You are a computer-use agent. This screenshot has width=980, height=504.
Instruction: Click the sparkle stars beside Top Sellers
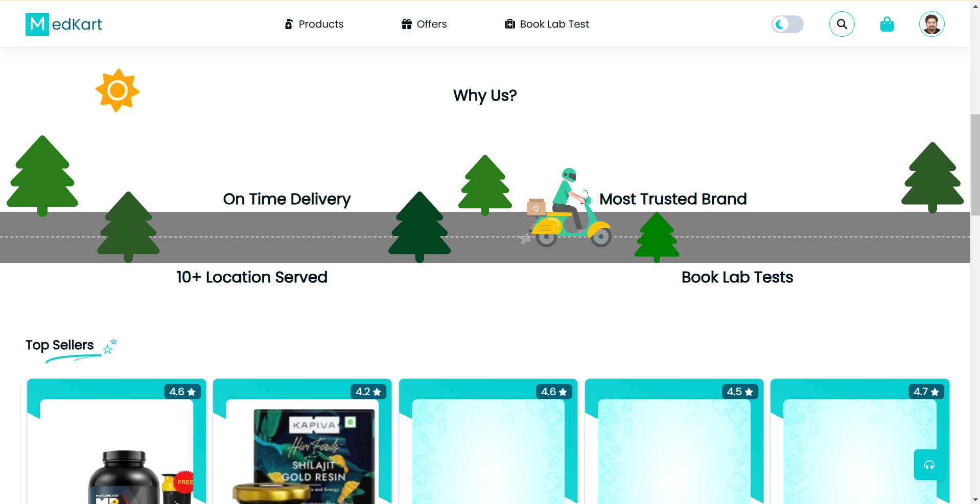(110, 346)
